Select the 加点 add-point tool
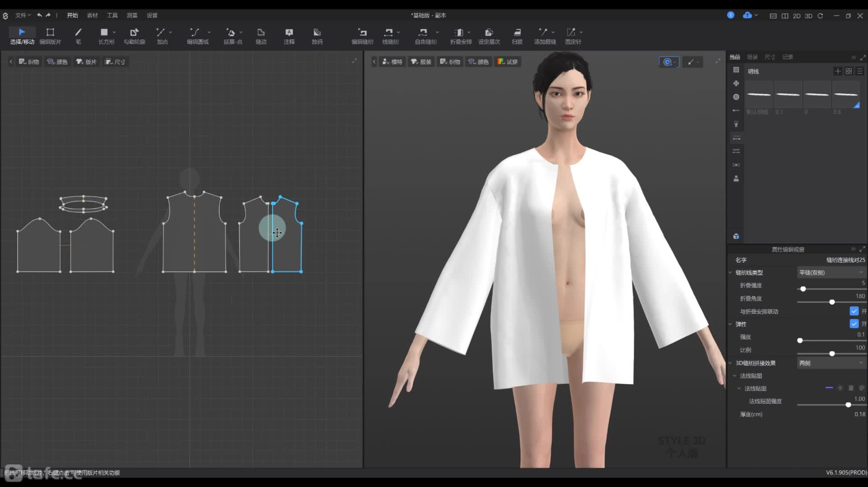This screenshot has width=868, height=487. point(161,36)
